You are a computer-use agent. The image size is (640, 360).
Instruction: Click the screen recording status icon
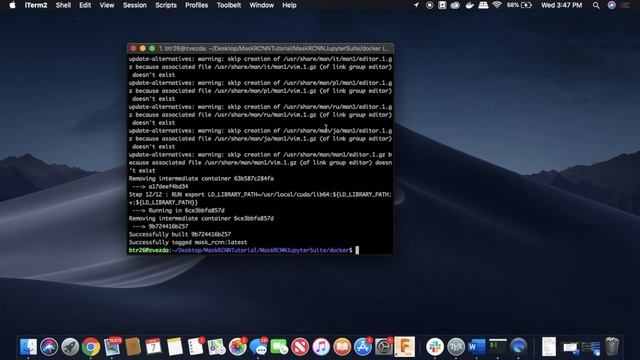(429, 5)
